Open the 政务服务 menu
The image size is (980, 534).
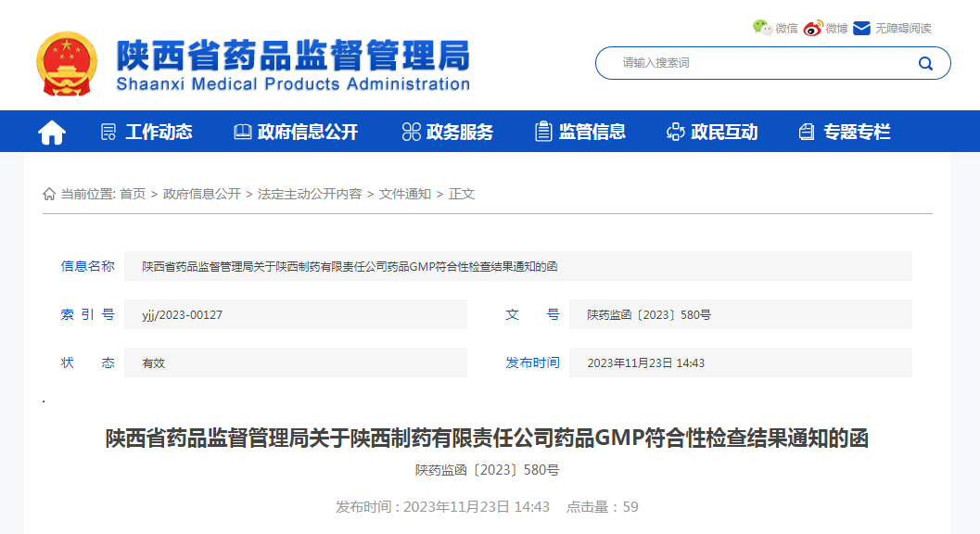(x=459, y=132)
